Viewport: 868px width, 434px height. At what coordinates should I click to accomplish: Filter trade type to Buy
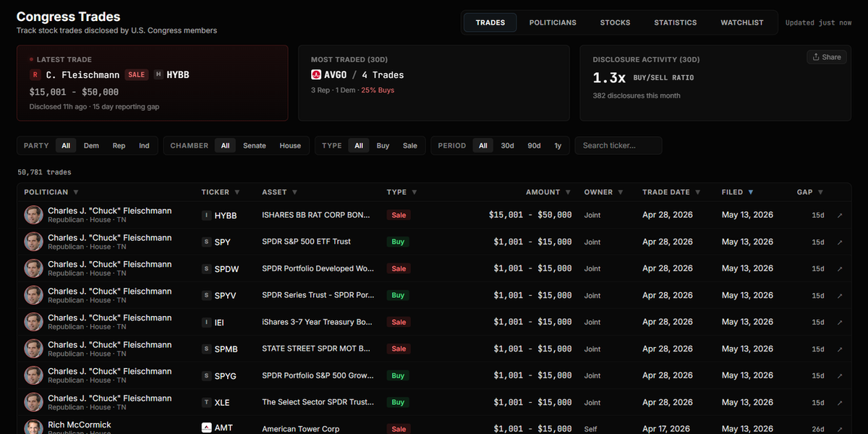click(x=383, y=145)
